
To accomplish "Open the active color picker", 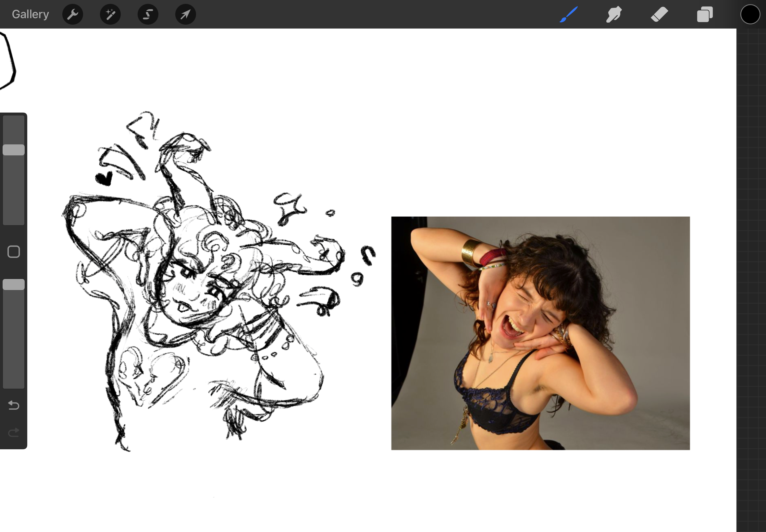I will [750, 14].
